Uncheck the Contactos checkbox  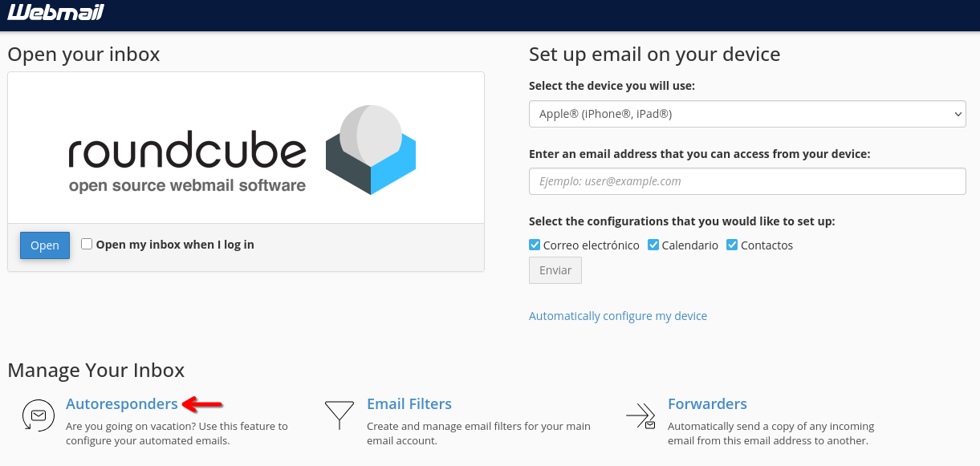coord(732,245)
